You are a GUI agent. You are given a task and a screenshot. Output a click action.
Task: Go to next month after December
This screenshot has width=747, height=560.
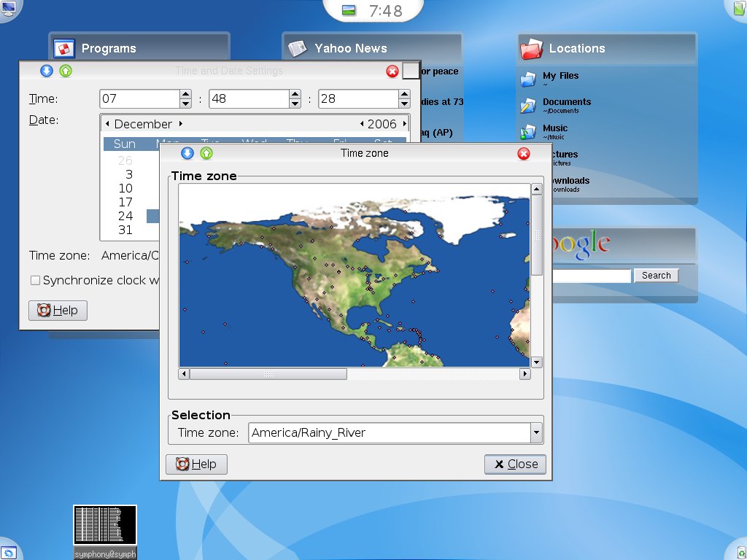point(181,124)
